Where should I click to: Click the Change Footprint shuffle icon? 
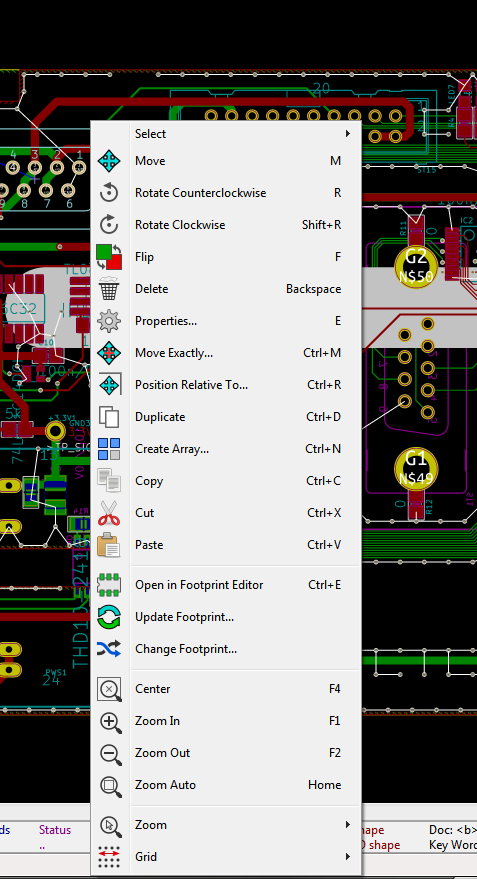(x=109, y=649)
